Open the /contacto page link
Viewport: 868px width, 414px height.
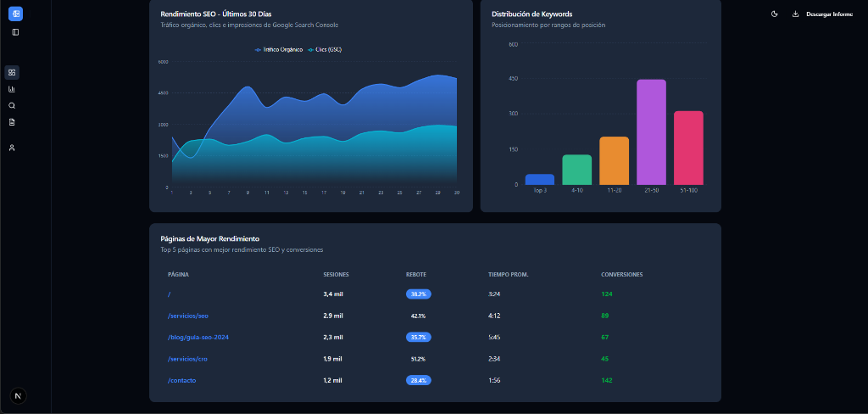tap(182, 380)
